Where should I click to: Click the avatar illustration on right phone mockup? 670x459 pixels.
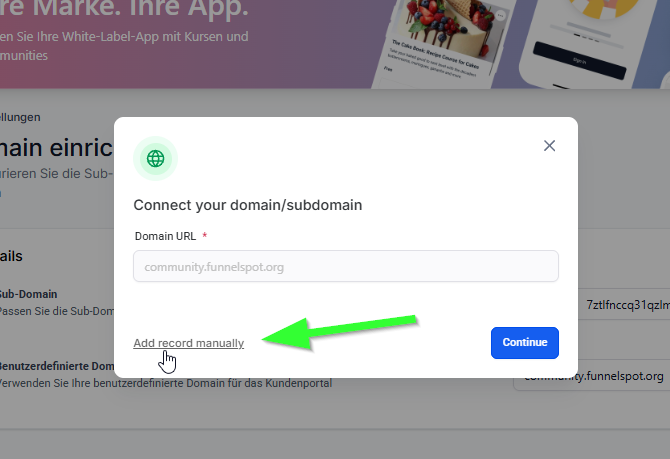click(605, 8)
